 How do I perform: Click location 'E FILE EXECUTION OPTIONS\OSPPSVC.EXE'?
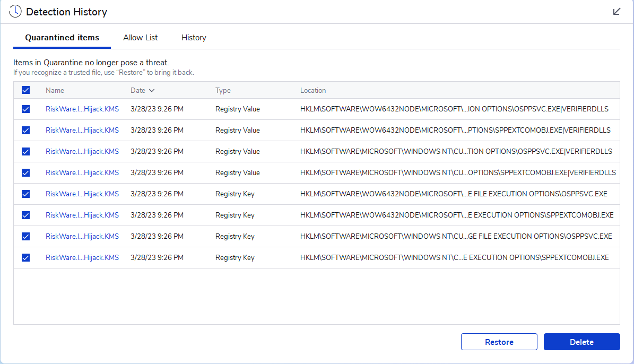tap(454, 194)
